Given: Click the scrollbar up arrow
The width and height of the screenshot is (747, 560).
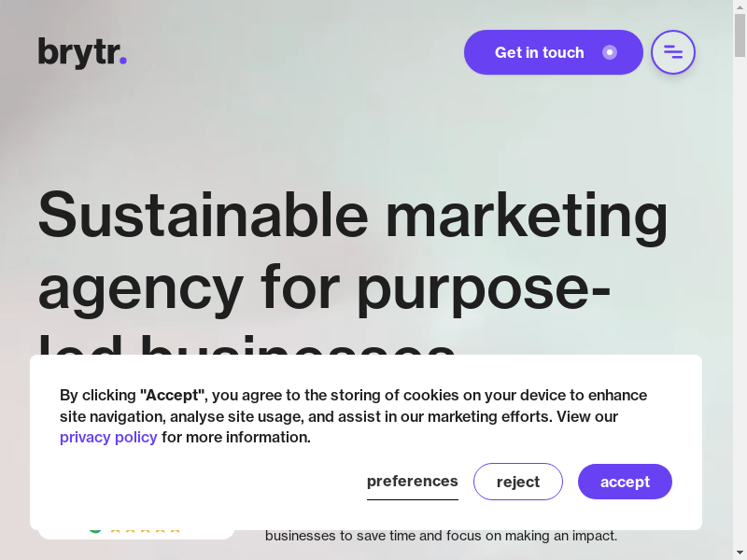Looking at the screenshot, I should [740, 6].
